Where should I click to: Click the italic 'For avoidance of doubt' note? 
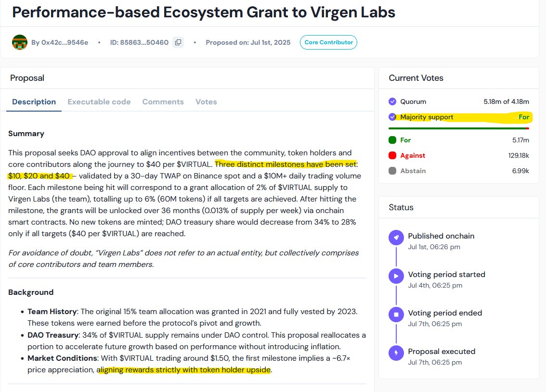click(x=183, y=258)
